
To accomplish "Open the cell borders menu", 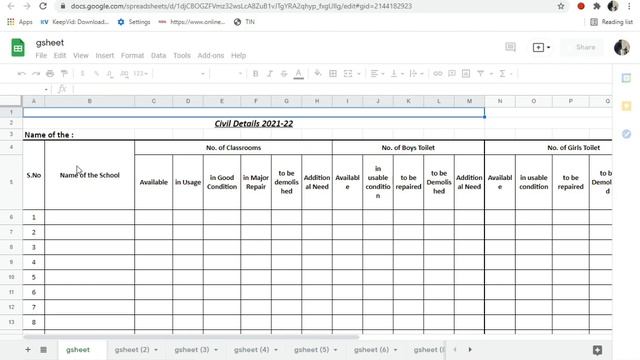I will click(x=333, y=73).
